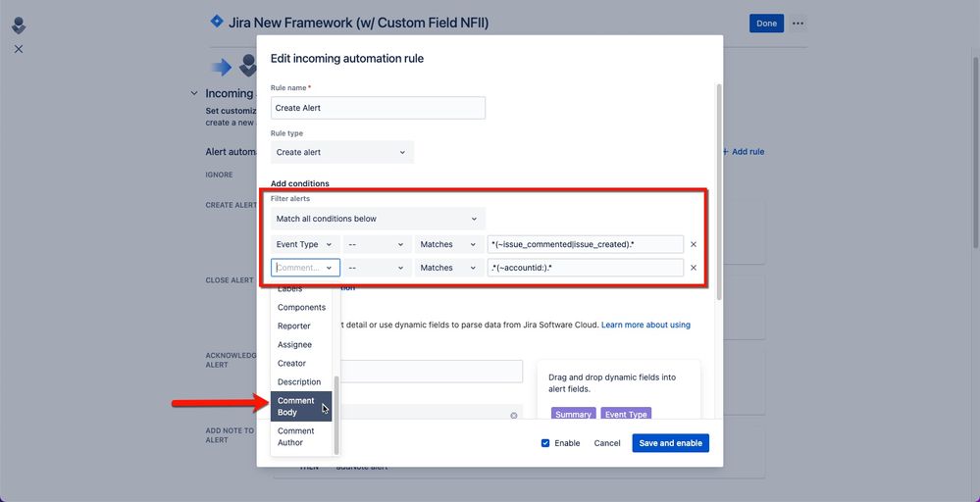Screen dimensions: 980x502
Task: Select Components from the field list
Action: coord(301,307)
